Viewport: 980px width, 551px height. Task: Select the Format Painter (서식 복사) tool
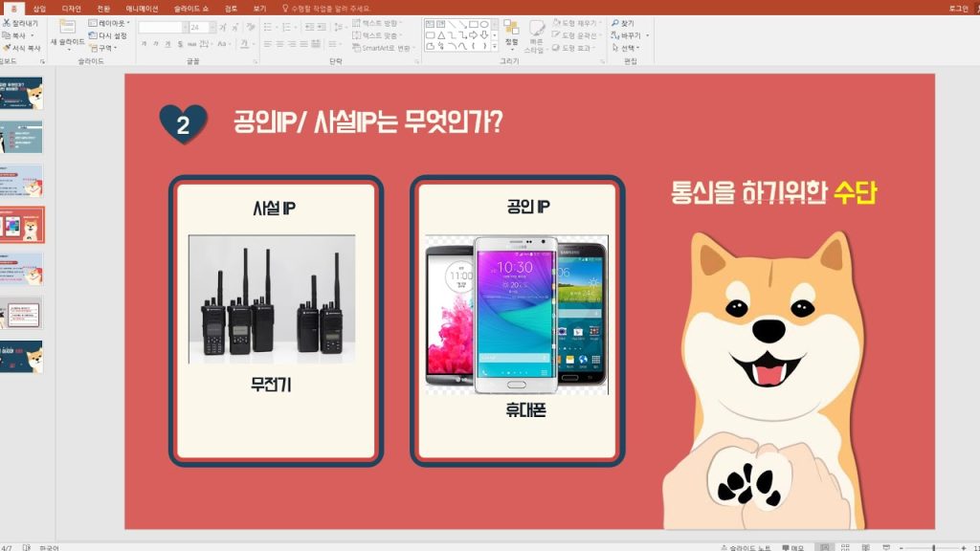pos(7,47)
